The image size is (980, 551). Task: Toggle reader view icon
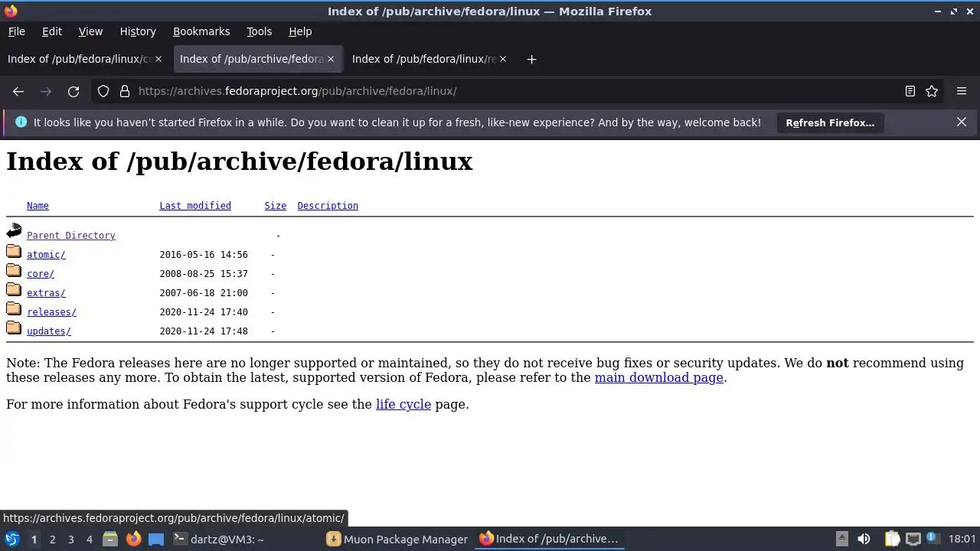910,91
